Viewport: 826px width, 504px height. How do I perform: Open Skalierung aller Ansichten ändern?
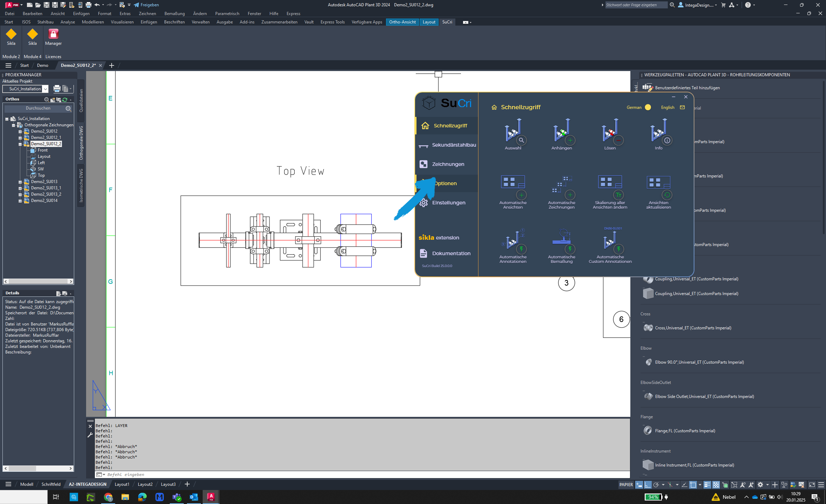[x=610, y=192]
